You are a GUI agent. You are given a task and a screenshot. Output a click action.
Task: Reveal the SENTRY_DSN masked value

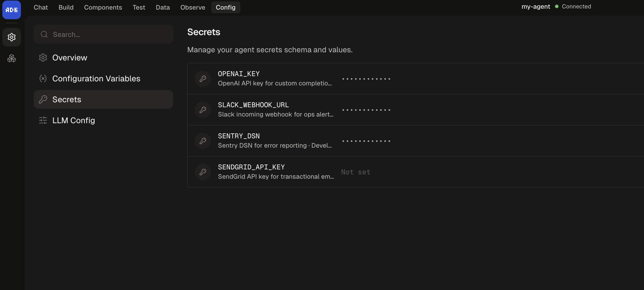click(x=366, y=141)
